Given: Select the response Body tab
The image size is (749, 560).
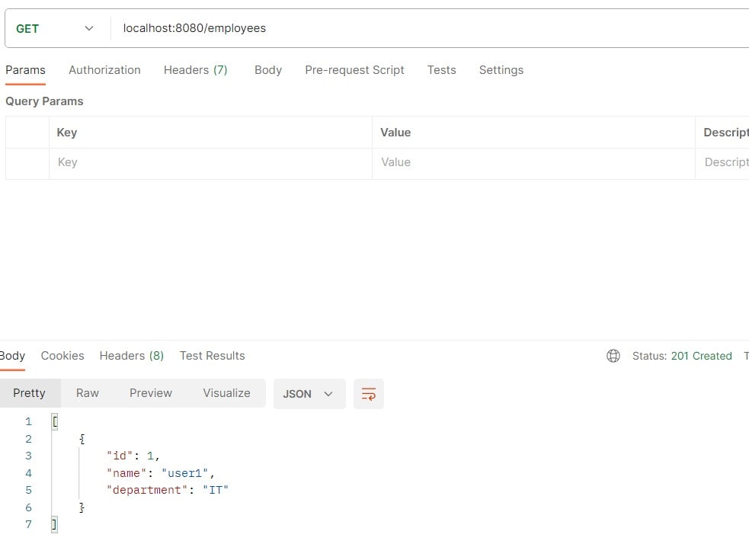Looking at the screenshot, I should (12, 356).
